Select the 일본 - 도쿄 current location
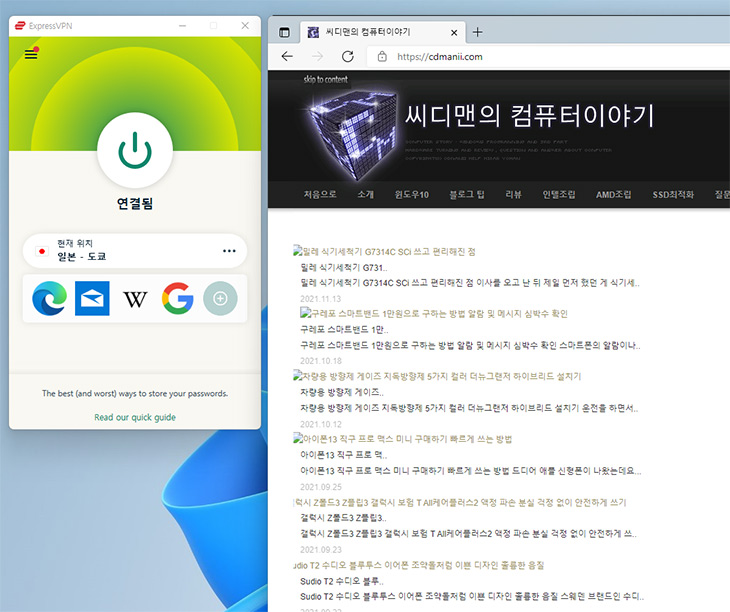This screenshot has width=730, height=612. click(x=135, y=251)
